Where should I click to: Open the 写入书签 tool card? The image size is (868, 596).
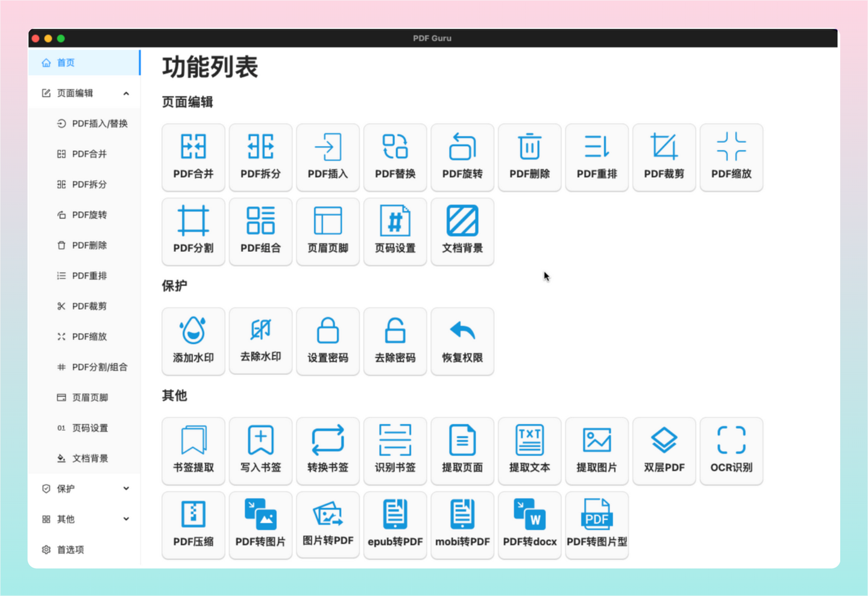click(x=261, y=451)
